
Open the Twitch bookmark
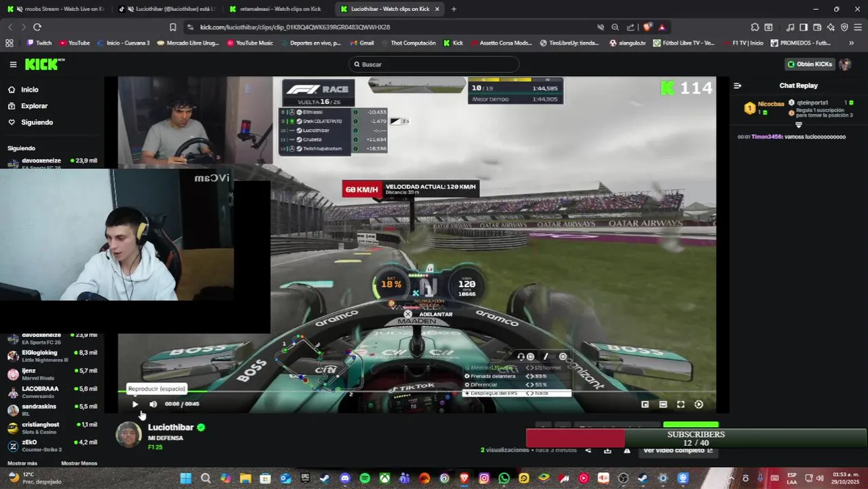click(39, 43)
